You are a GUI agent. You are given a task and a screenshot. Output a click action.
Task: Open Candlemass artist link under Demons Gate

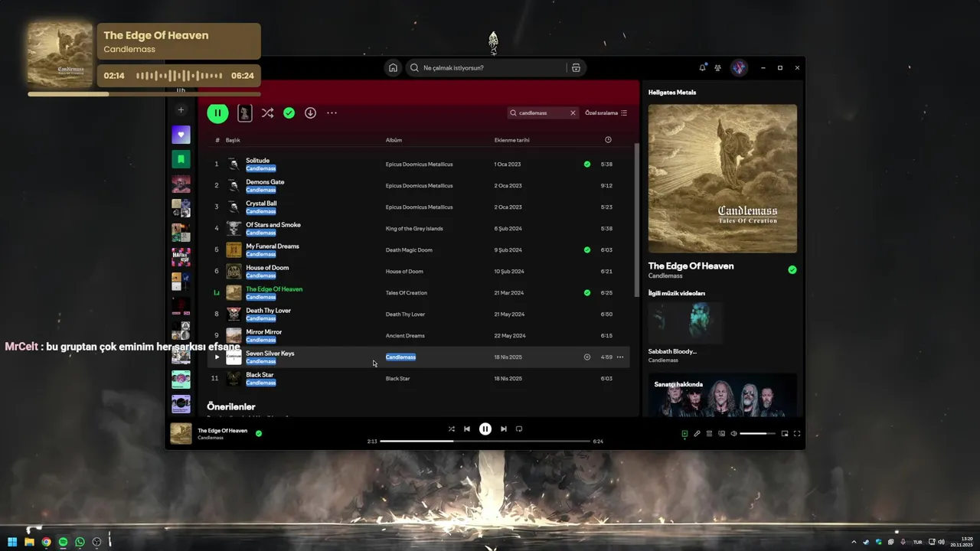261,190
